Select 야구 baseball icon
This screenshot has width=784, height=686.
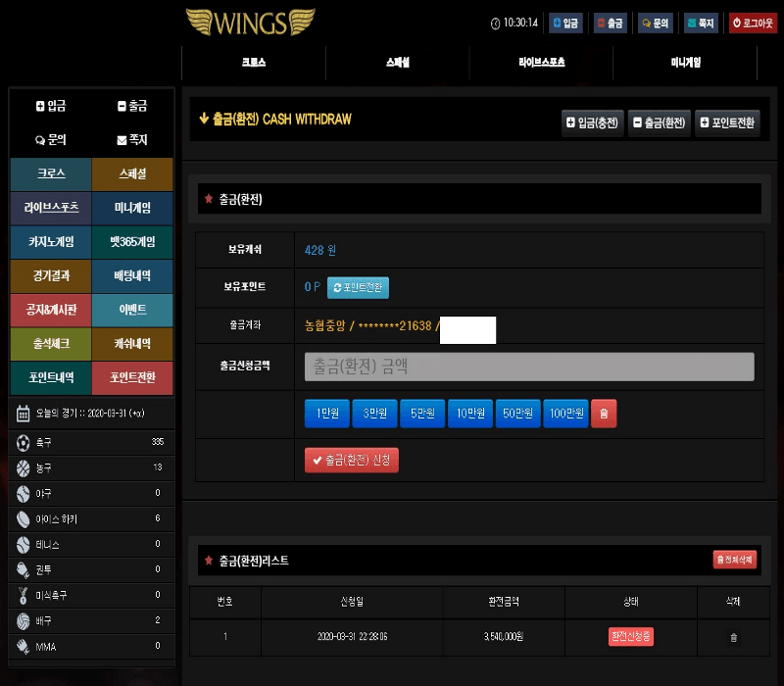[x=23, y=494]
